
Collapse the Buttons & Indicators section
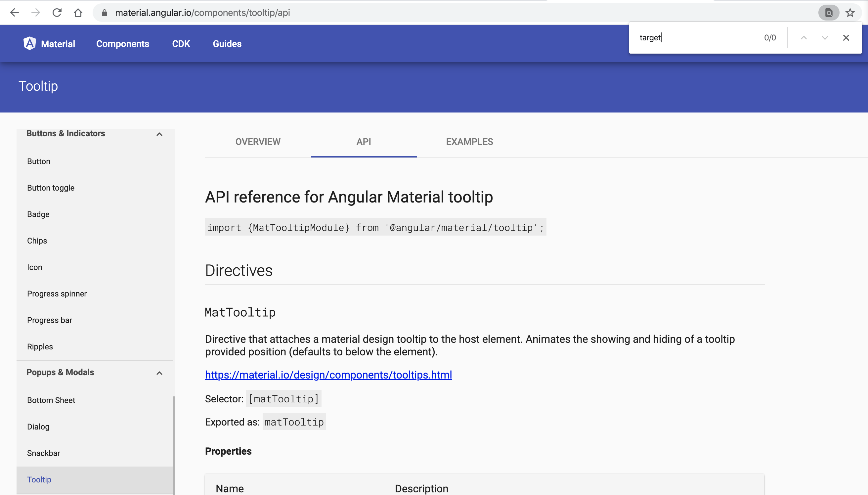coord(159,134)
